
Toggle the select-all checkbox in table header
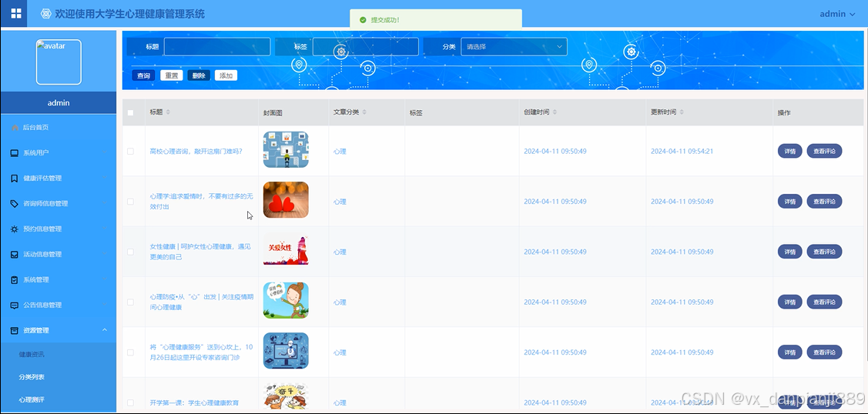(131, 113)
